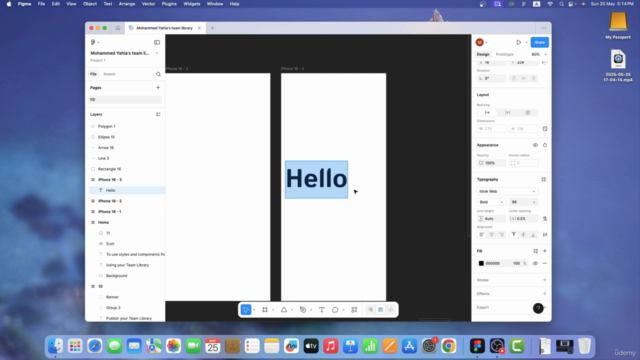Switch to Design mode in the bottom toolbar
The width and height of the screenshot is (640, 360).
[x=380, y=310]
